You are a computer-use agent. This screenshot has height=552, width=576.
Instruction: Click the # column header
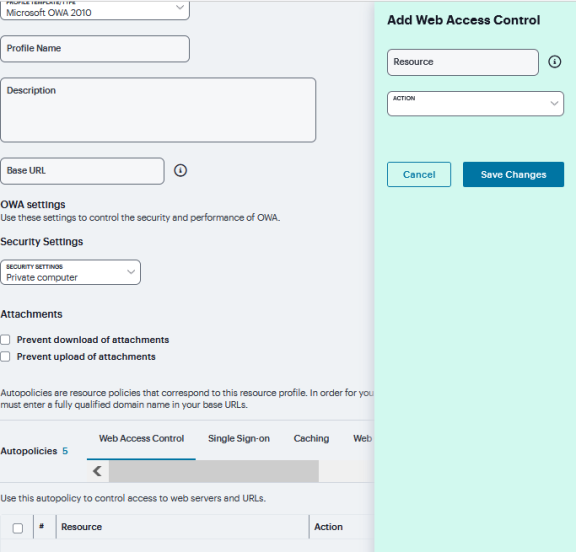(42, 526)
